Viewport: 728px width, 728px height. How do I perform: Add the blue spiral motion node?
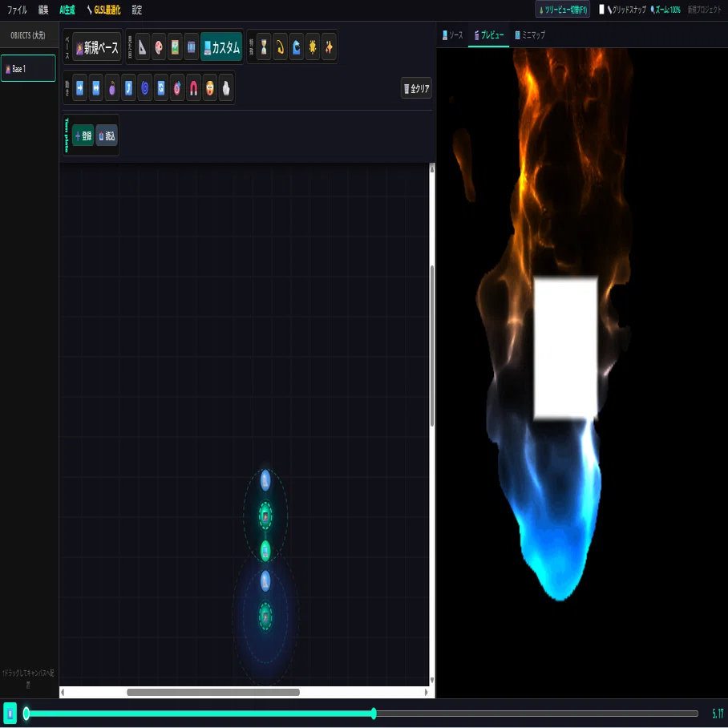(x=145, y=87)
